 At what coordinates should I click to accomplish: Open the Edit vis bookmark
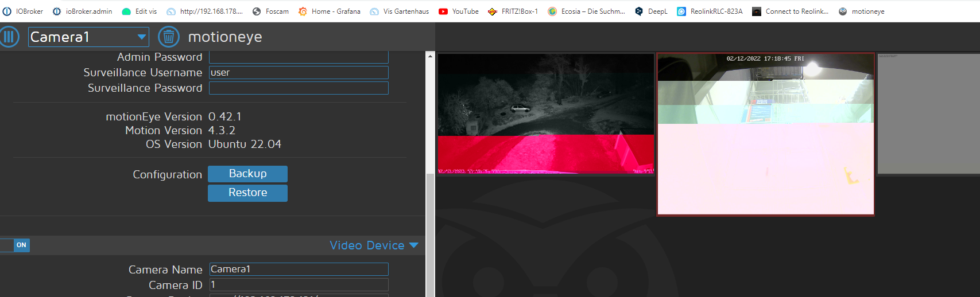(x=140, y=11)
